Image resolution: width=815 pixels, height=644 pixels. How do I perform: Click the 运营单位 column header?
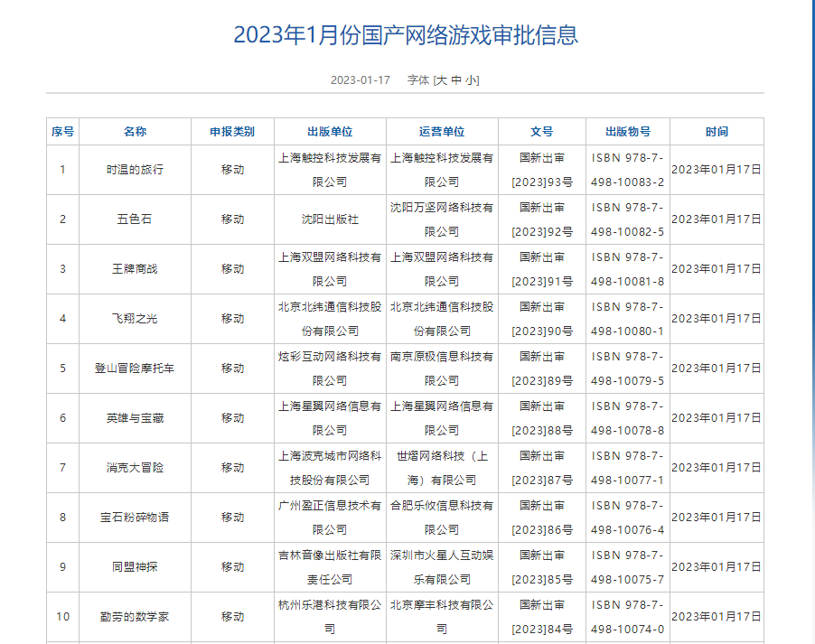442,132
